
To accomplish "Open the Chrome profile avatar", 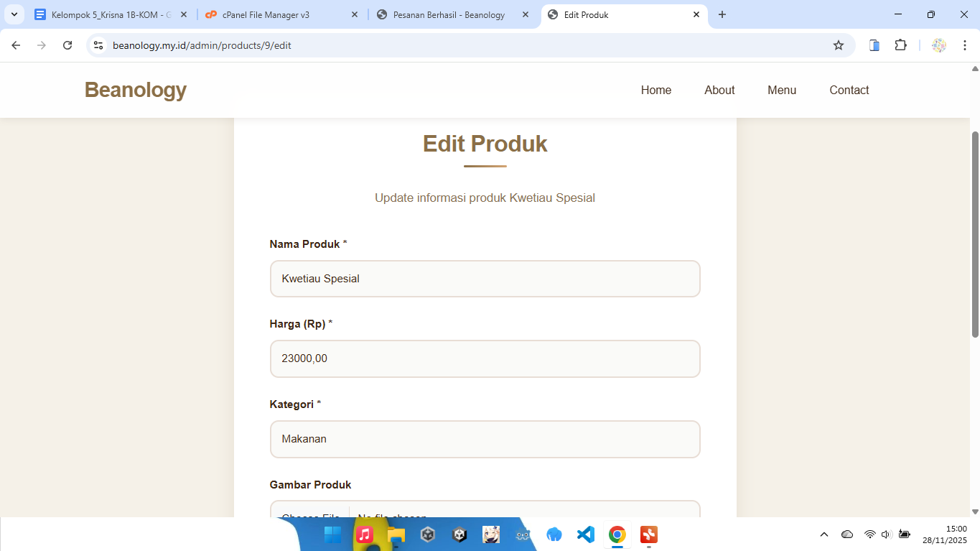I will pos(939,45).
